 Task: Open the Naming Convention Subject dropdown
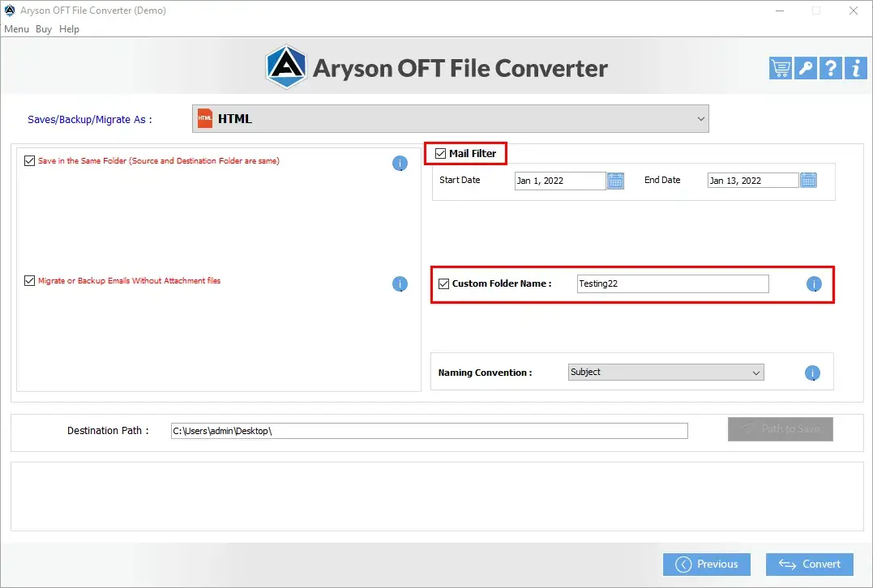pos(665,373)
